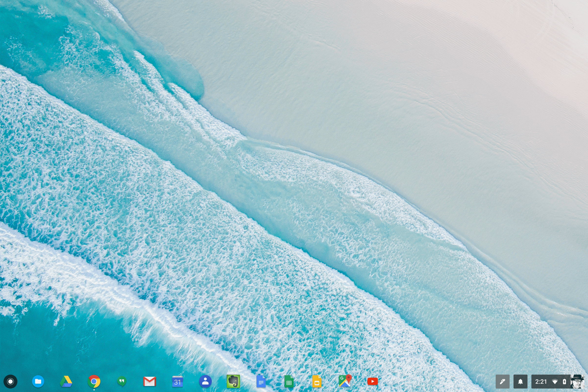Image resolution: width=588 pixels, height=392 pixels.
Task: Open the Files app from shelf
Action: [38, 381]
